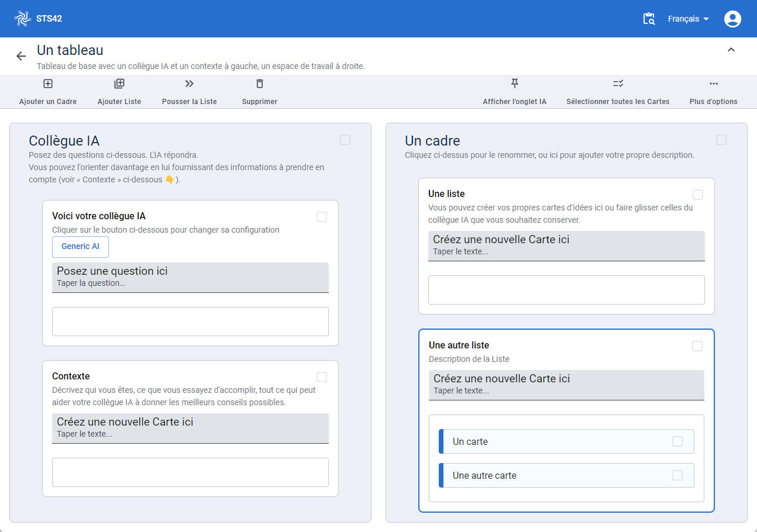Collapse the header with the chevron up
The image size is (757, 532).
click(x=731, y=50)
